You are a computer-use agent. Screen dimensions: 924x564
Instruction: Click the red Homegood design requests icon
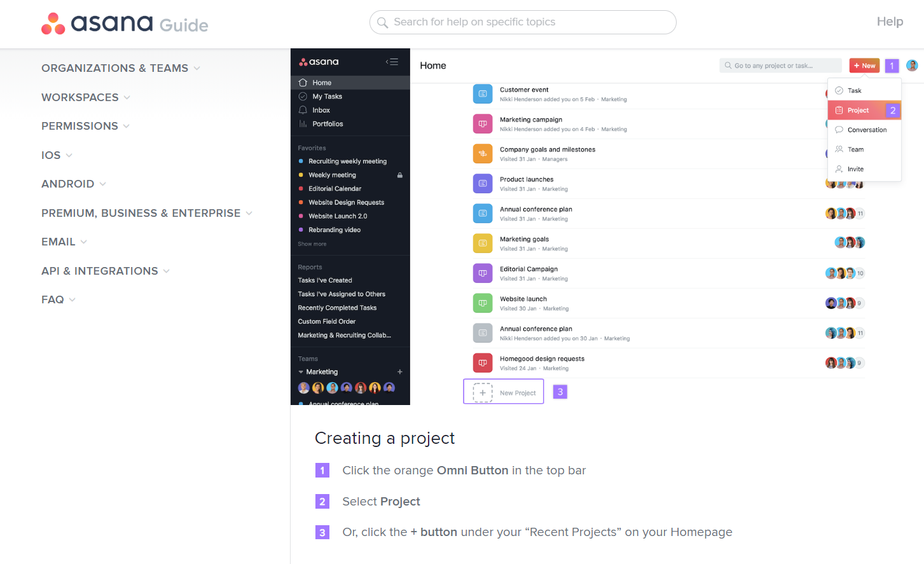coord(483,363)
